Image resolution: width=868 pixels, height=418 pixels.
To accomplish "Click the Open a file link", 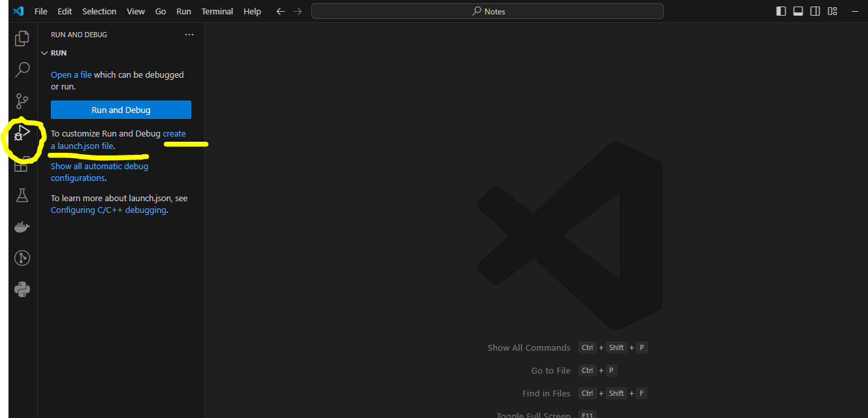I will (x=71, y=75).
